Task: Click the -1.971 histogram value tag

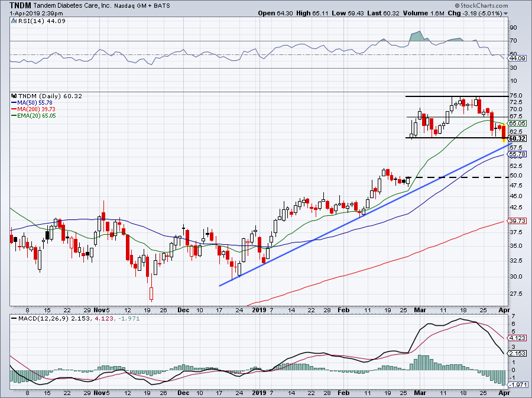Action: pyautogui.click(x=517, y=385)
